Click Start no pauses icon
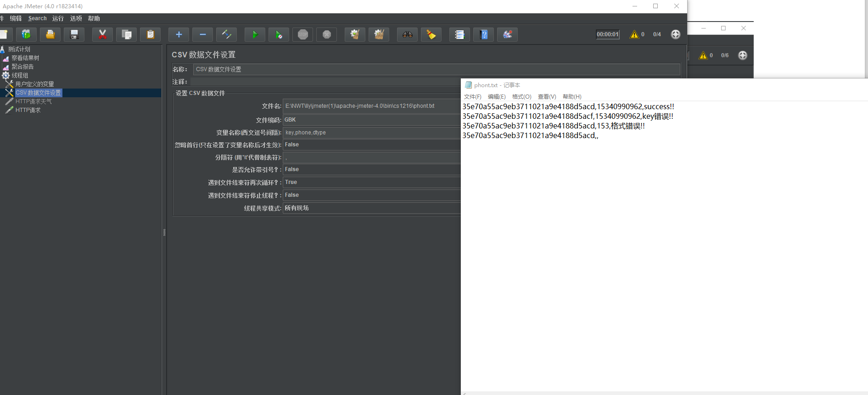Image resolution: width=868 pixels, height=395 pixels. point(279,34)
